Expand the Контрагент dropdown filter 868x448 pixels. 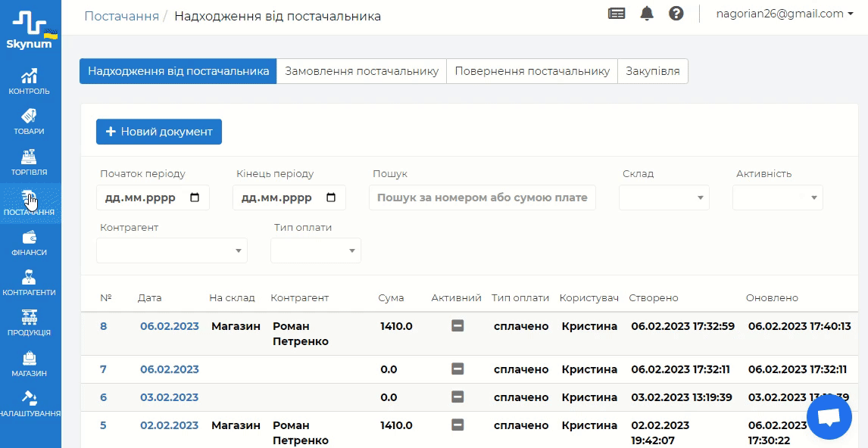(172, 250)
